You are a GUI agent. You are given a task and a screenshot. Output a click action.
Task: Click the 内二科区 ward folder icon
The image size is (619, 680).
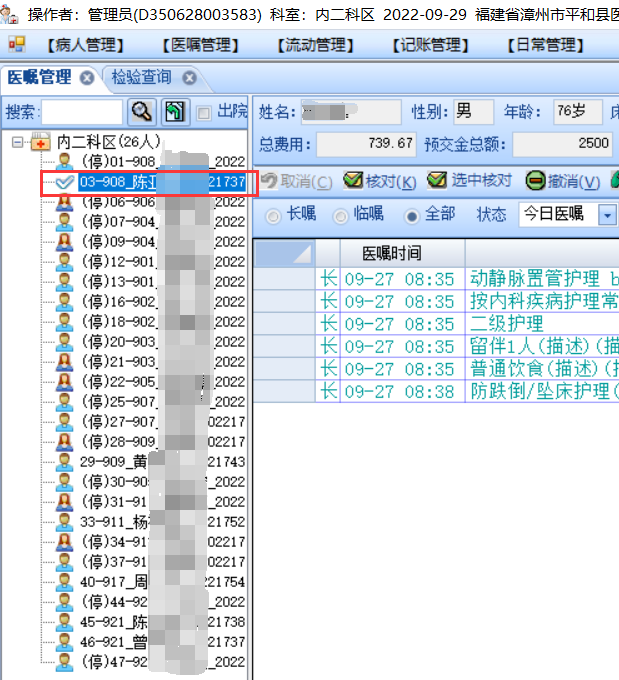[x=40, y=141]
